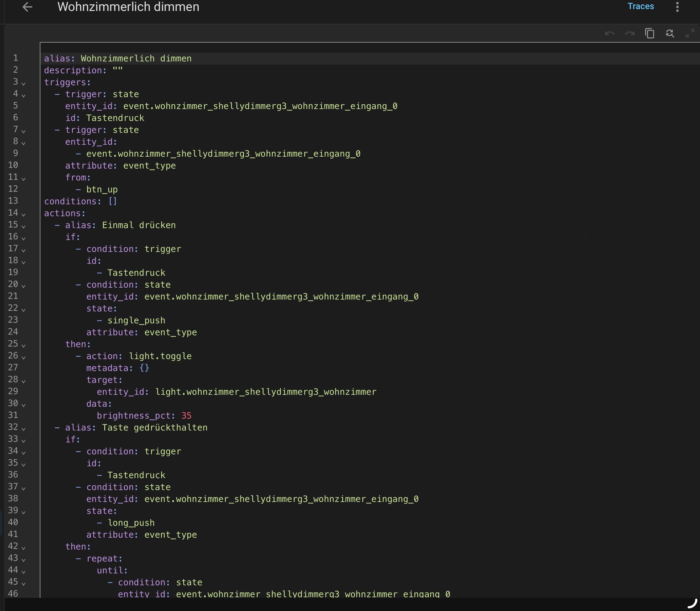
Task: Expand the editor to fullscreen
Action: (x=690, y=34)
